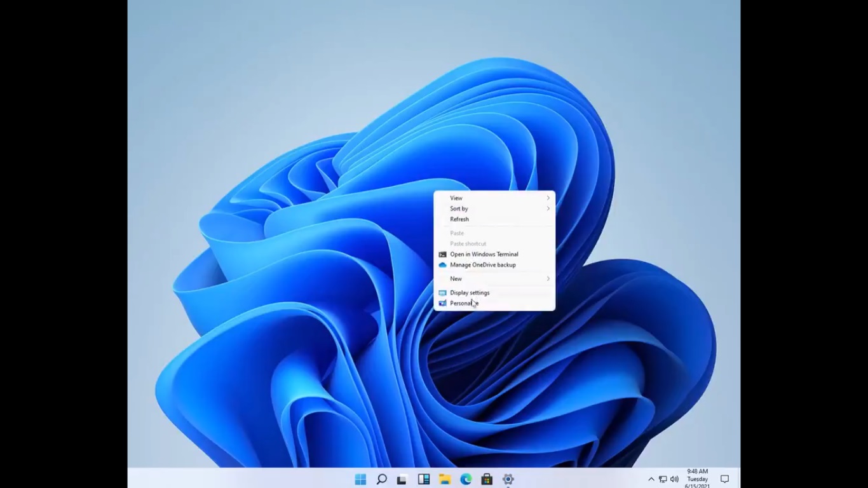Click the taskbar clock and date

coord(697,479)
